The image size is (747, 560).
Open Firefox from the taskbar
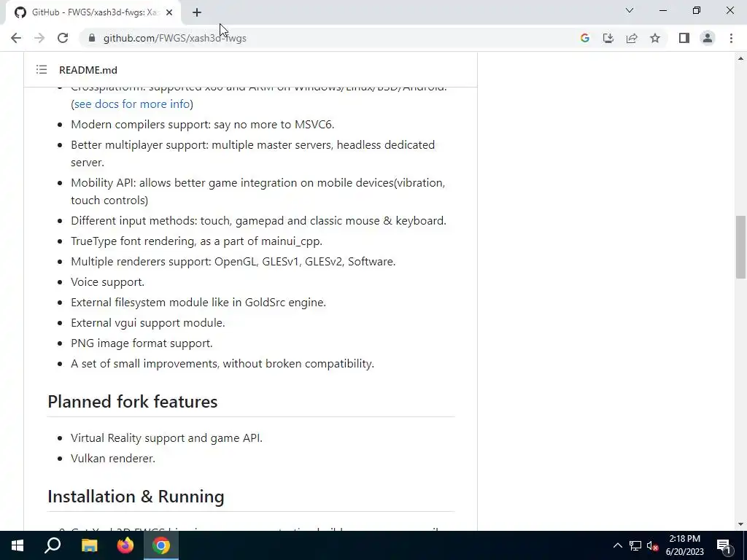(x=125, y=545)
